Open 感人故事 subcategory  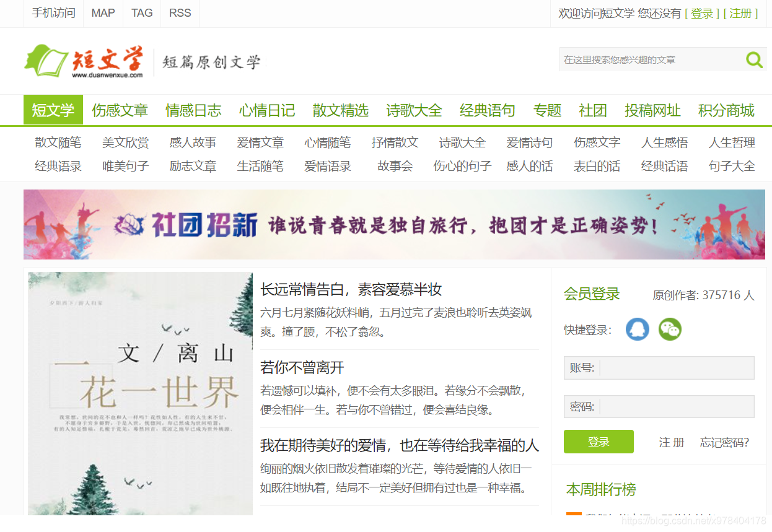193,142
